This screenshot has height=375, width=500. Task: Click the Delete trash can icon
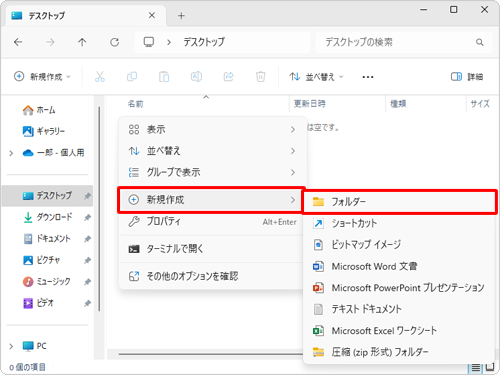click(x=260, y=77)
